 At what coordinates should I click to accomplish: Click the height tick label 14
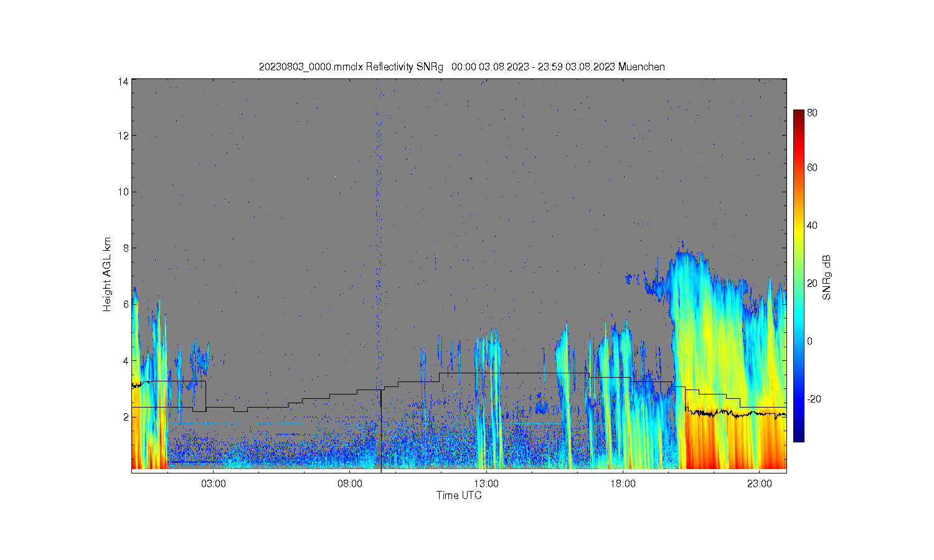[123, 82]
